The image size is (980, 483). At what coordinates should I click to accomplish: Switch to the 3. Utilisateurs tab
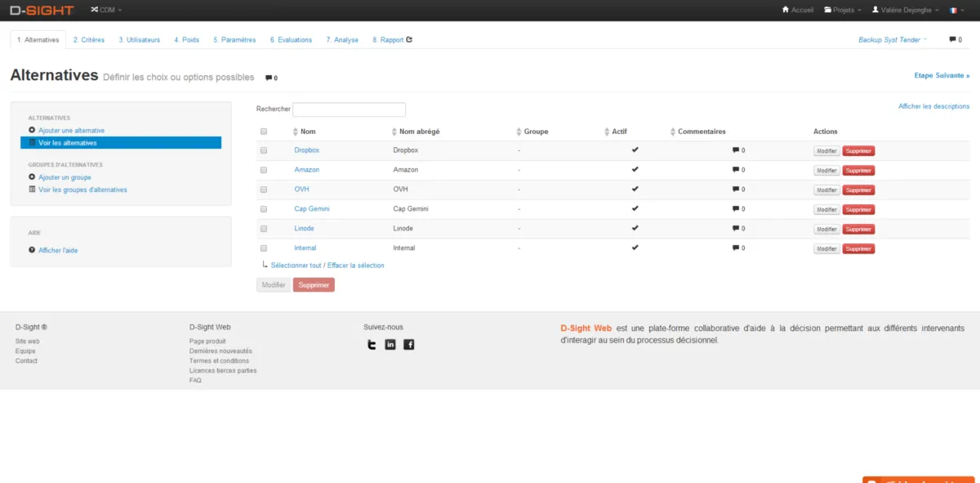(140, 39)
